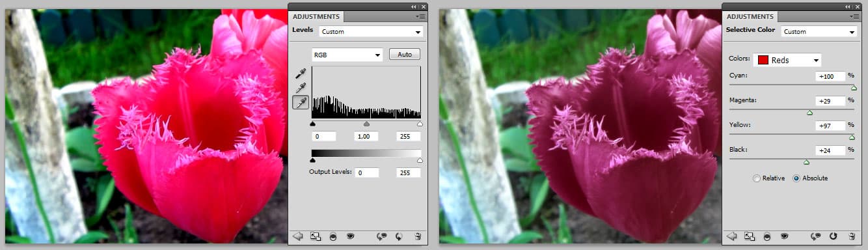This screenshot has width=868, height=250.
Task: Choose the Absolute radio button
Action: click(811, 178)
